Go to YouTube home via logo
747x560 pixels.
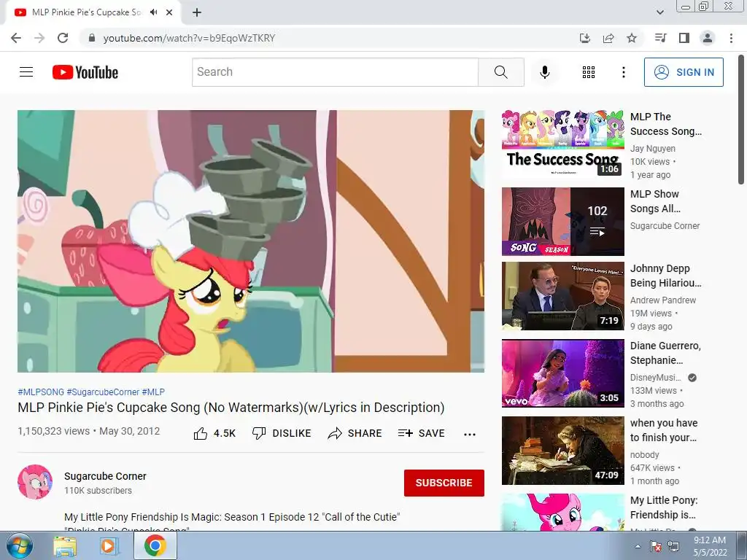(85, 72)
